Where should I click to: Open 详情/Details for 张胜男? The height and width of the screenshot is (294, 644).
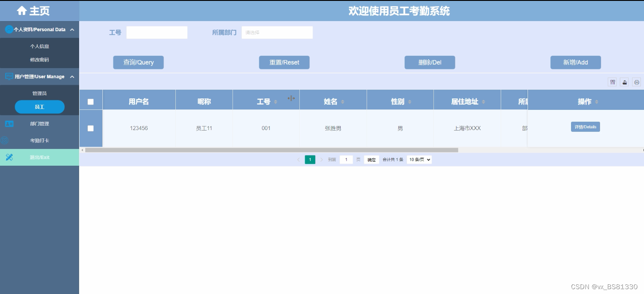586,127
